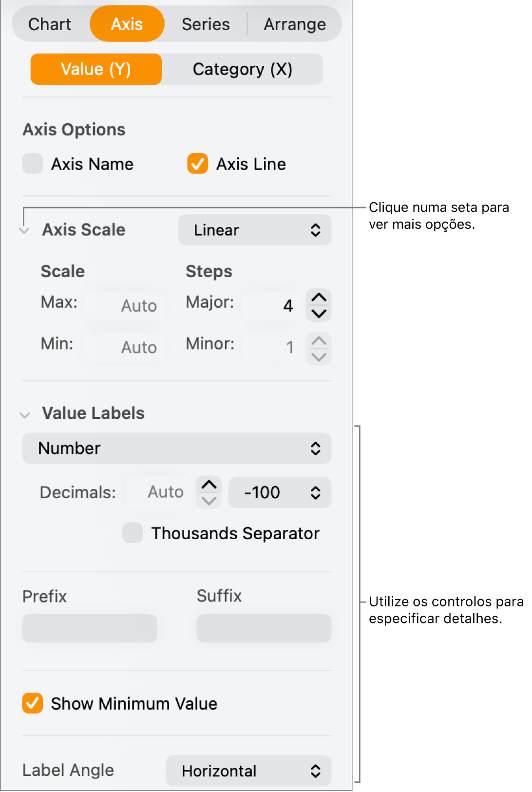Collapse the Value Labels section
Screen dimensions: 532x792
click(24, 415)
